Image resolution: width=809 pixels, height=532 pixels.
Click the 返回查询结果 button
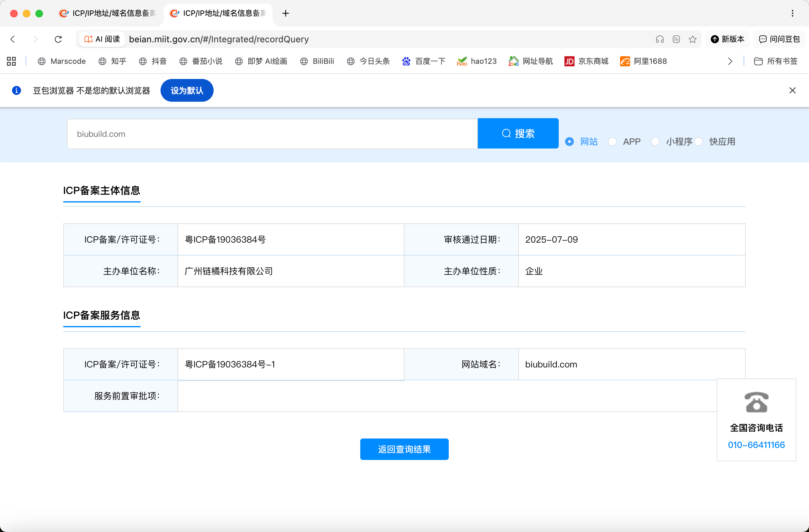(x=404, y=449)
